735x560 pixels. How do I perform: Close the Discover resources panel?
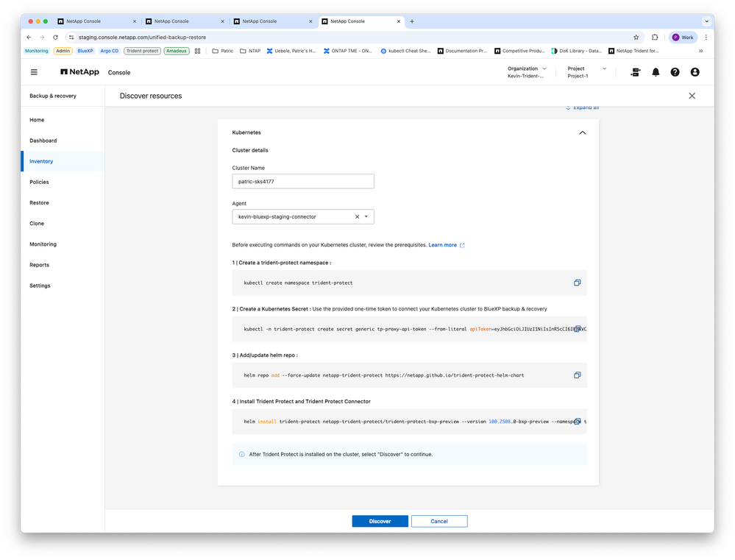coord(692,96)
